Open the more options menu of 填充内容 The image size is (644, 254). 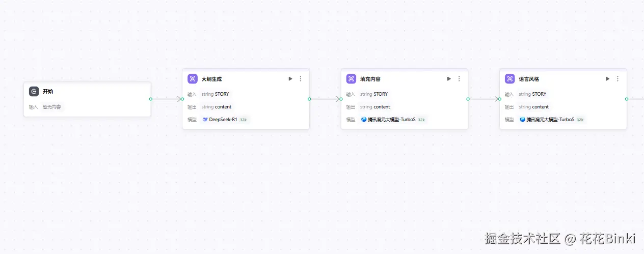459,79
